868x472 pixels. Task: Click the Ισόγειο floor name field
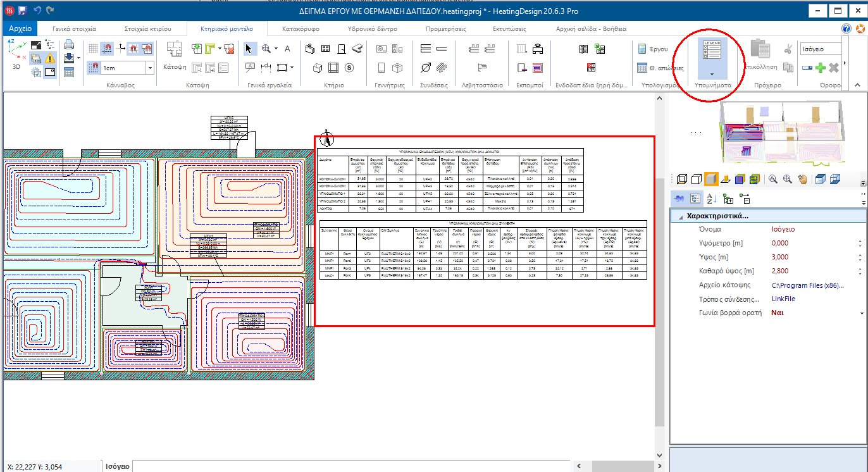coord(820,49)
